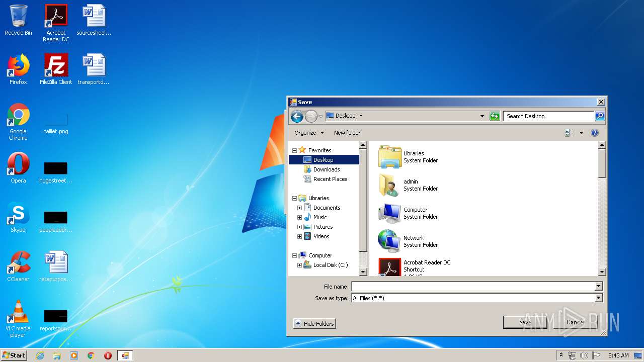Click the Search Desktop field
The width and height of the screenshot is (644, 362).
[548, 116]
